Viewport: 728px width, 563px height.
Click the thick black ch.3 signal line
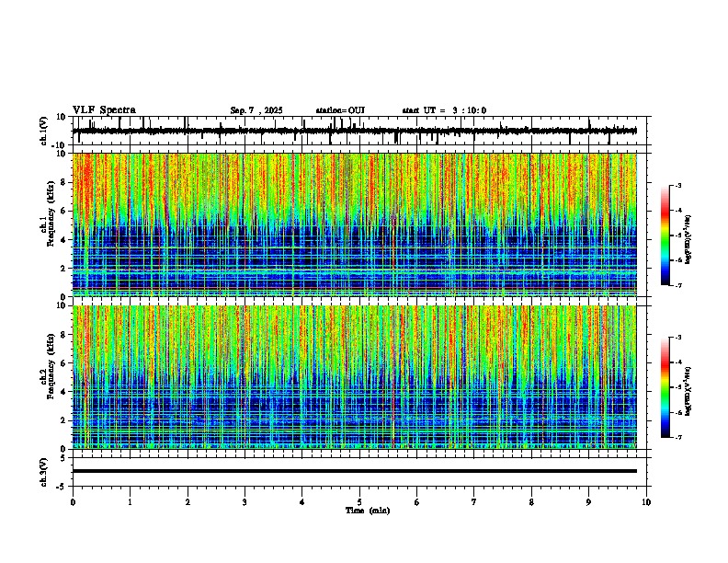pos(355,471)
